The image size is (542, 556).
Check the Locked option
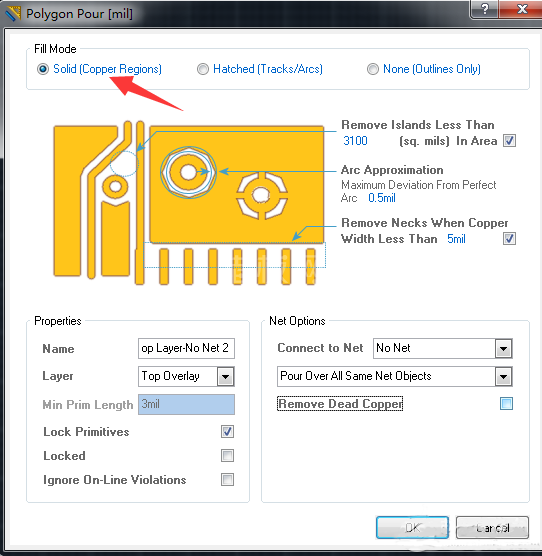227,456
